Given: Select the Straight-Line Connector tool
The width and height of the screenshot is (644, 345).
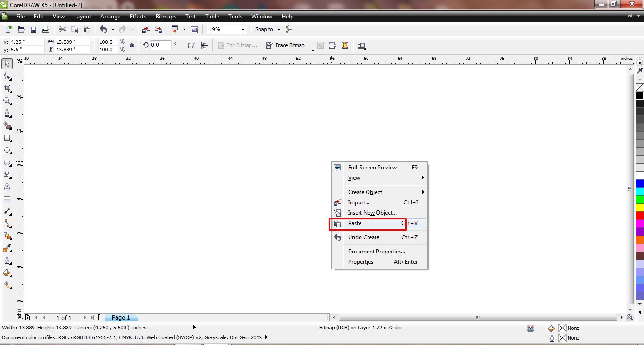Looking at the screenshot, I should 8,224.
